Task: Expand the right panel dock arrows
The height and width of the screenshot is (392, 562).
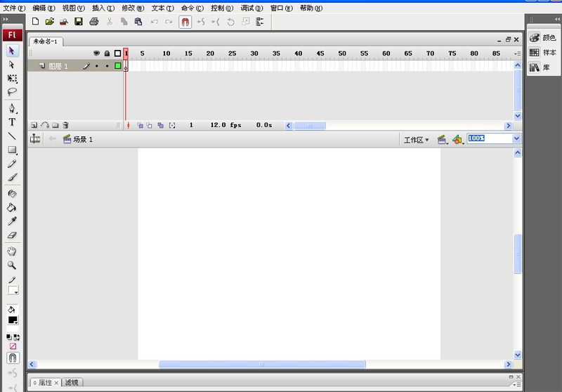Action: point(557,19)
